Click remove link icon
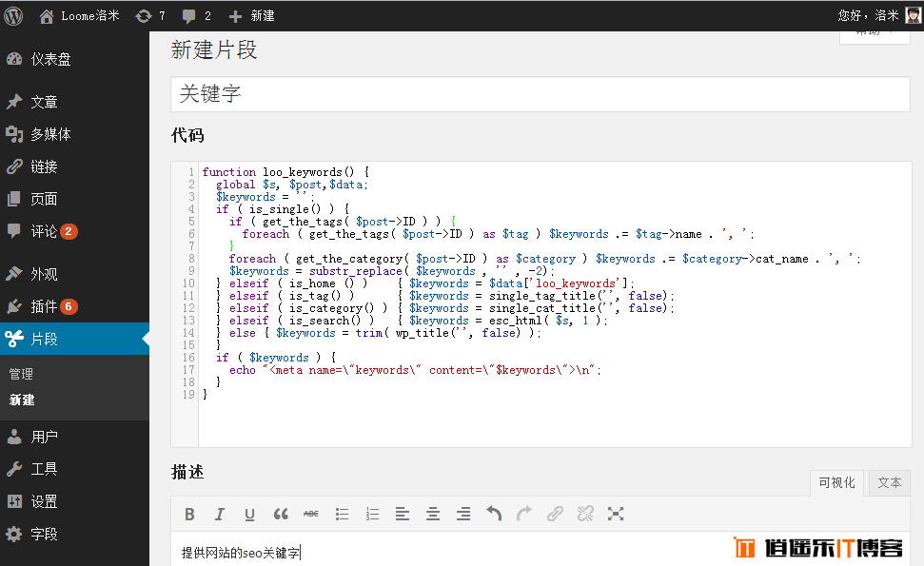Image resolution: width=924 pixels, height=566 pixels. pos(585,515)
